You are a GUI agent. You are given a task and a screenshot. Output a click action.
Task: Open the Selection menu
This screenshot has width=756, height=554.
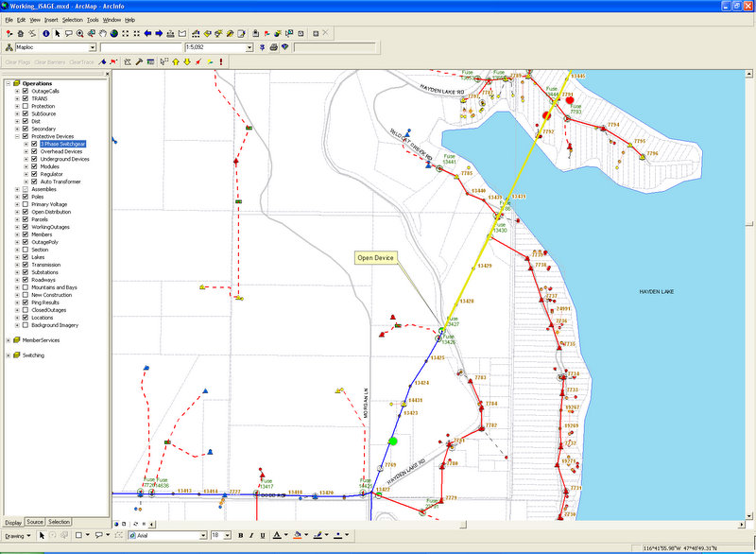[73, 19]
